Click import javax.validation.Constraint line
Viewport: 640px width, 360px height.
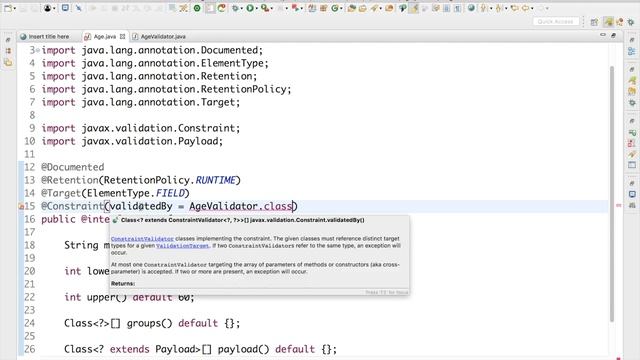(140, 128)
